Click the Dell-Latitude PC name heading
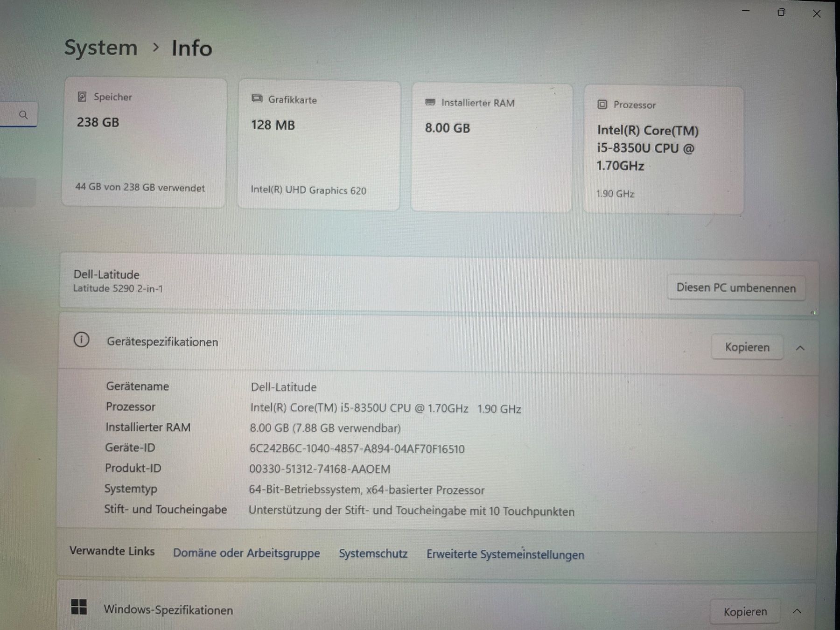This screenshot has height=630, width=840. point(106,274)
